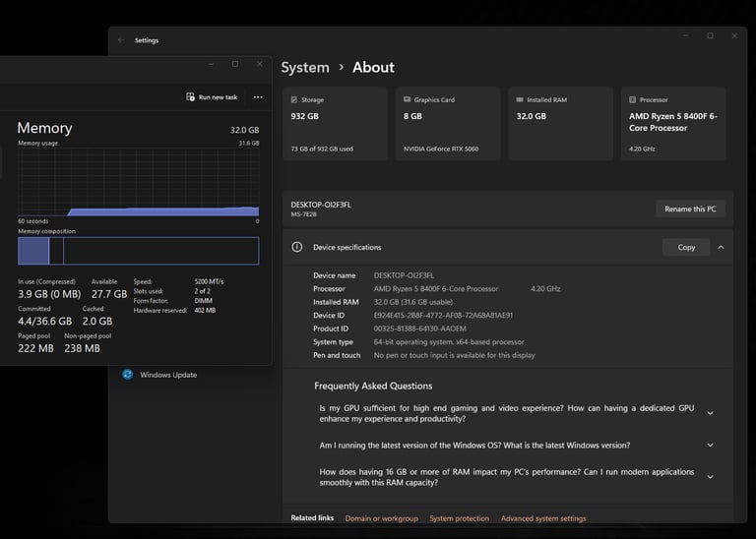Click the Processor card icon
756x539 pixels.
point(633,99)
